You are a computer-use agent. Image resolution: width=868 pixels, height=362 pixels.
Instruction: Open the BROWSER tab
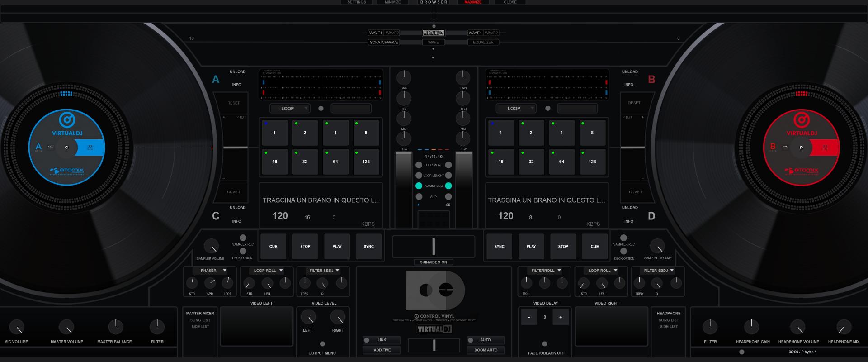(434, 2)
